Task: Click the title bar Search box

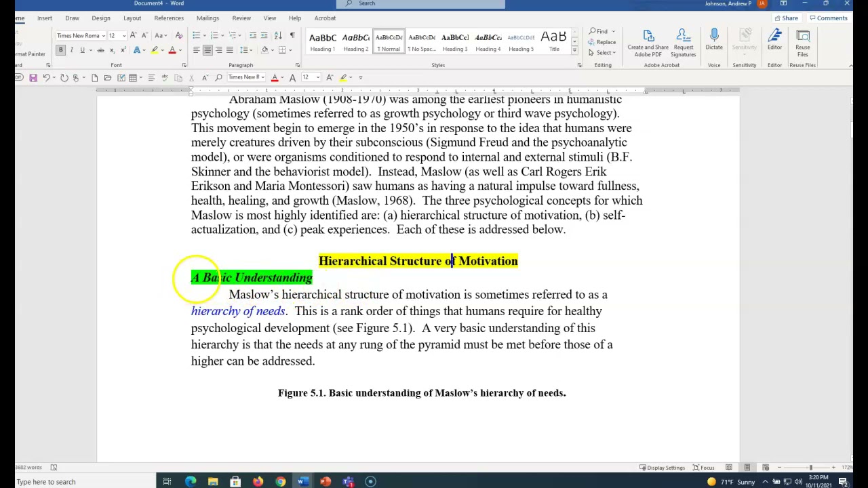Action: pyautogui.click(x=420, y=4)
